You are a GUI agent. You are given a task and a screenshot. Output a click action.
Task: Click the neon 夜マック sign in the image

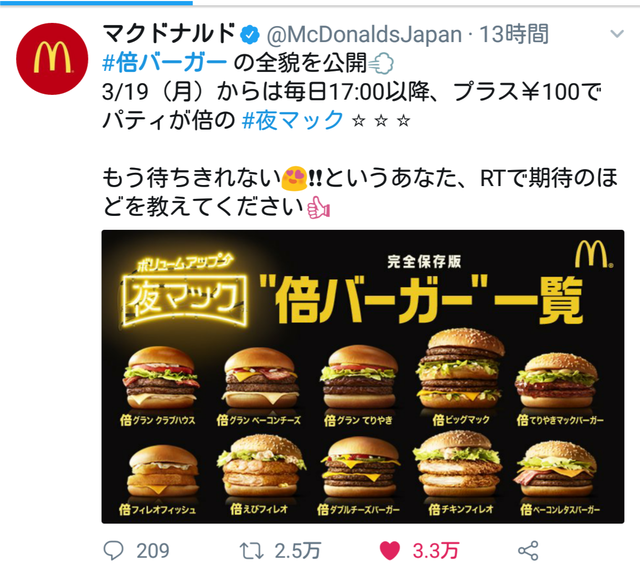click(x=184, y=296)
